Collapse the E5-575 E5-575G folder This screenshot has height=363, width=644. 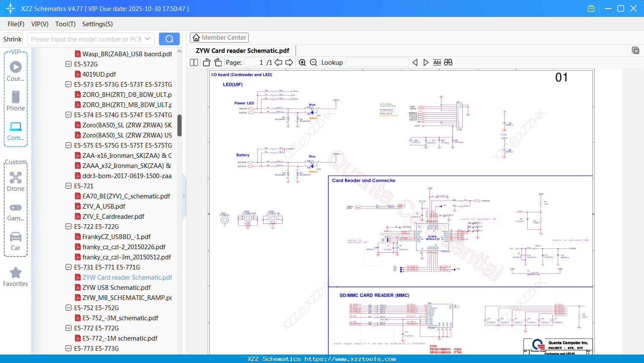click(69, 145)
